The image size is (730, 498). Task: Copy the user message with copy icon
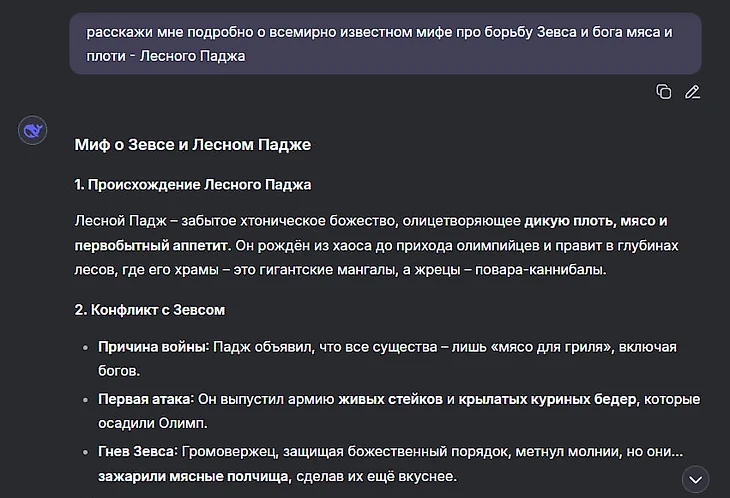pos(663,92)
